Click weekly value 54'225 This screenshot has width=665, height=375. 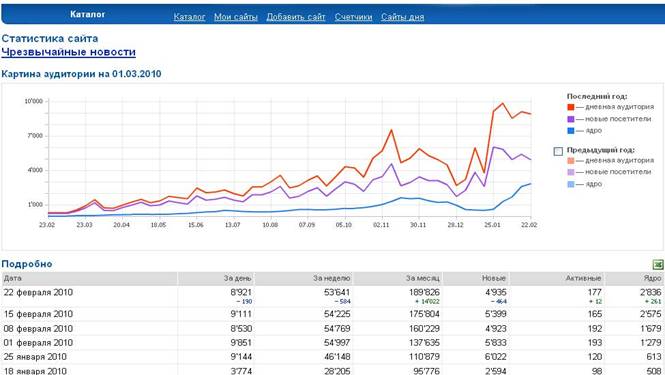click(x=337, y=314)
